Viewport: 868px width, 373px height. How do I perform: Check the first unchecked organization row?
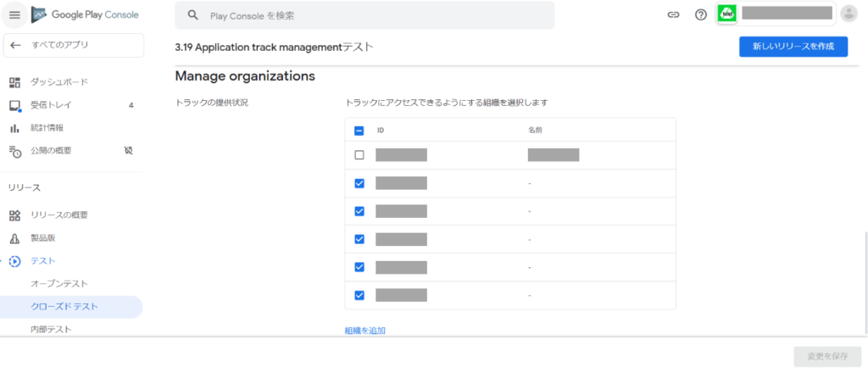click(x=359, y=155)
